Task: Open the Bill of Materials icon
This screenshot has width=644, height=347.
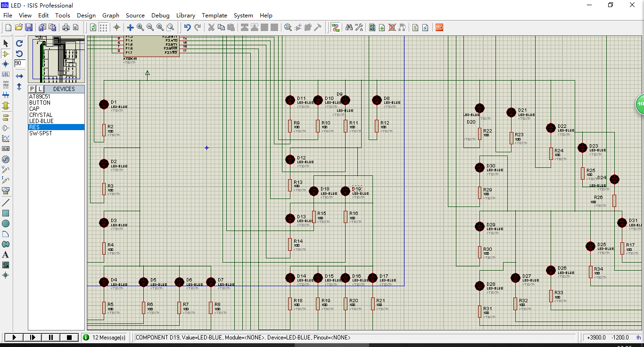Action: click(x=415, y=27)
